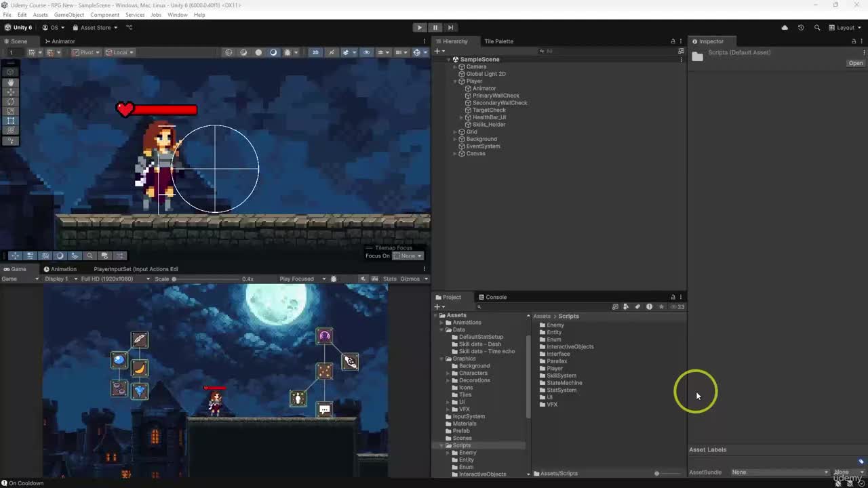Select the Scale tool in Scene toolbar
868x488 pixels.
[11, 110]
